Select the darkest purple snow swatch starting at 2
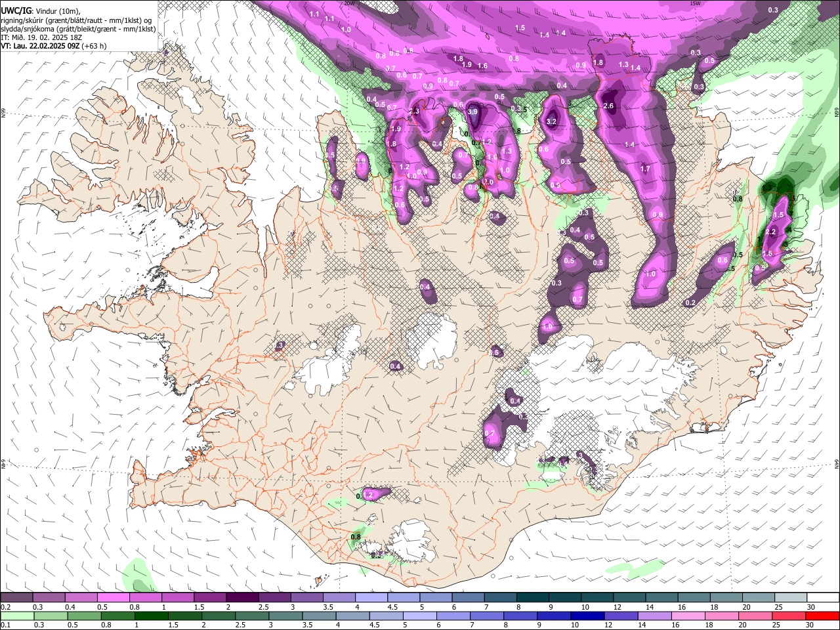 pos(242,597)
